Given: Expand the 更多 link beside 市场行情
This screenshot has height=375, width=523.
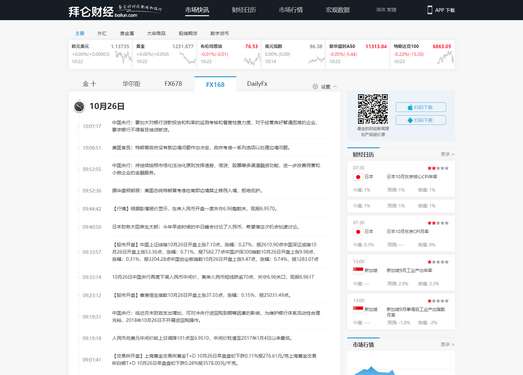Looking at the screenshot, I should click(447, 344).
